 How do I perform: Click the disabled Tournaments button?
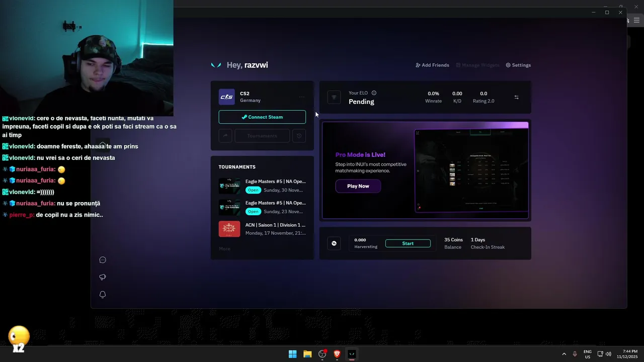tap(262, 136)
